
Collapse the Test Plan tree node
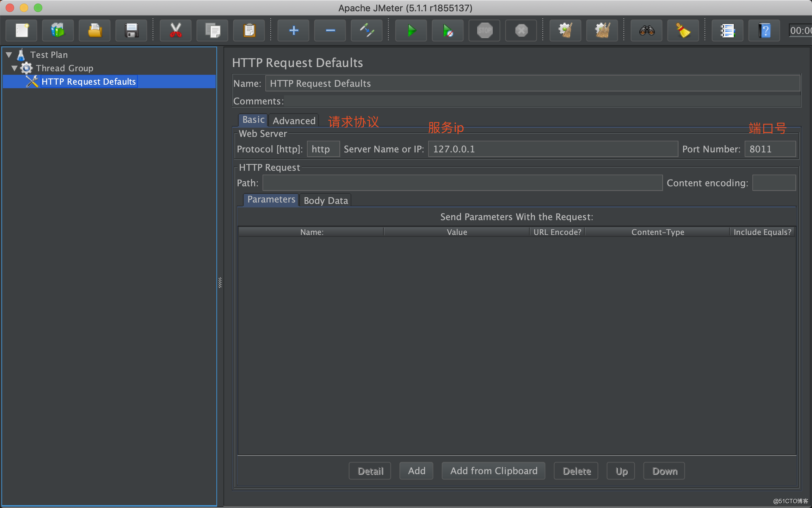click(9, 55)
